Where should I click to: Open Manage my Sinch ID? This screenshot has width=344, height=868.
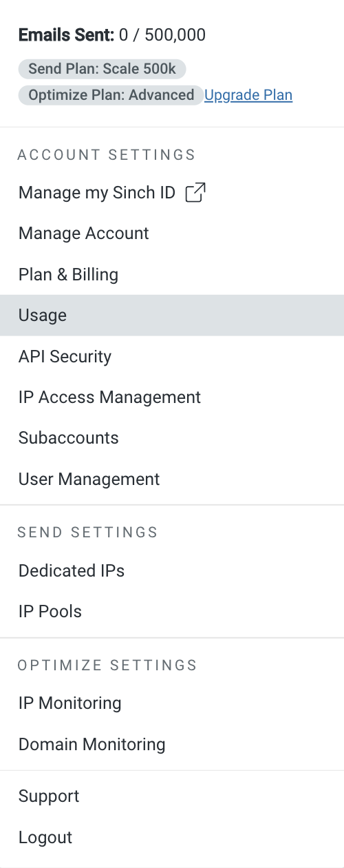172,193
